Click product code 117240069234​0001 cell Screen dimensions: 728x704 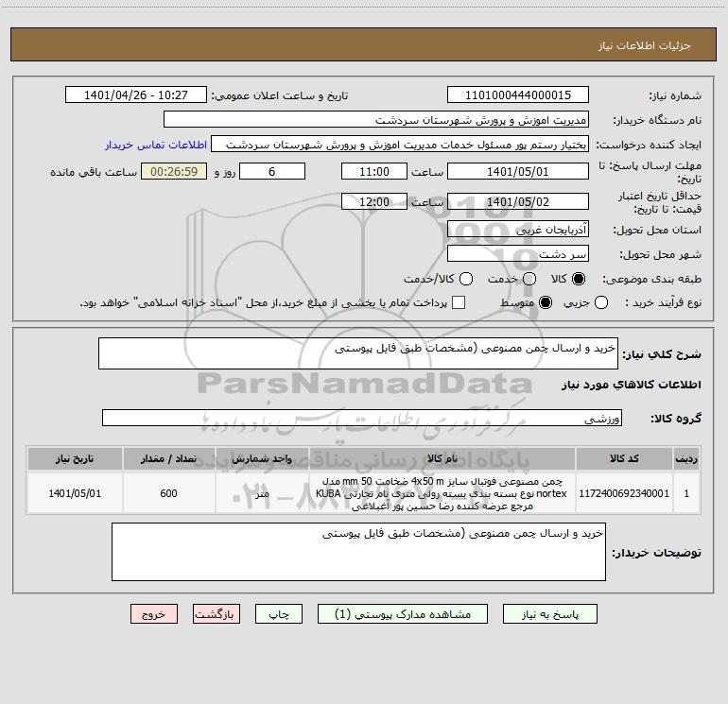coord(624,493)
